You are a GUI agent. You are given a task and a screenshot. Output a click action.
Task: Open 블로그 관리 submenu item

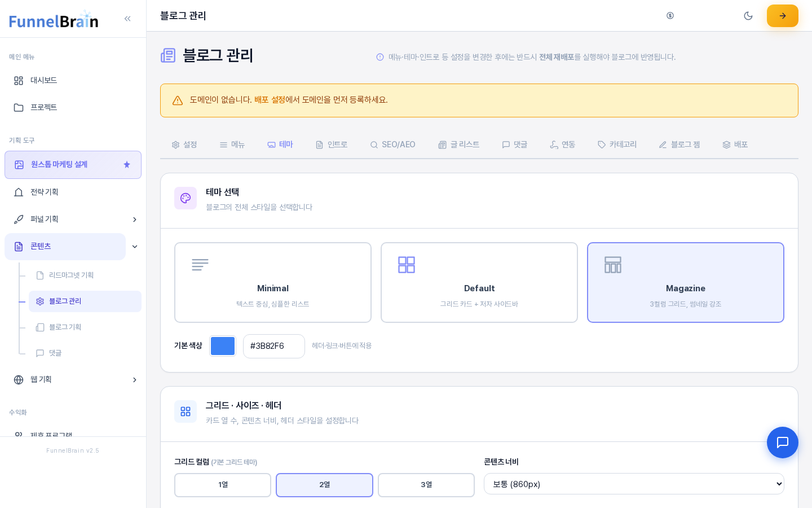tap(85, 301)
